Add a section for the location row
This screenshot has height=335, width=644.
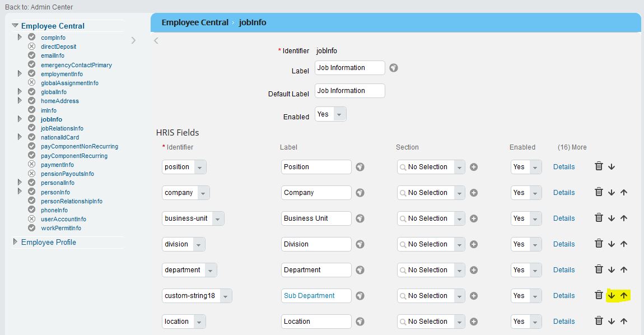tap(474, 322)
